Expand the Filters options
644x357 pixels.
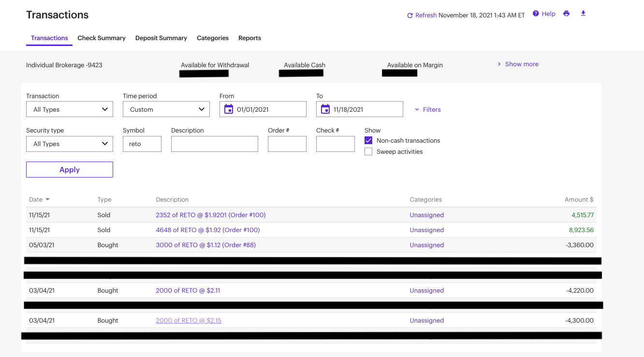(x=428, y=110)
